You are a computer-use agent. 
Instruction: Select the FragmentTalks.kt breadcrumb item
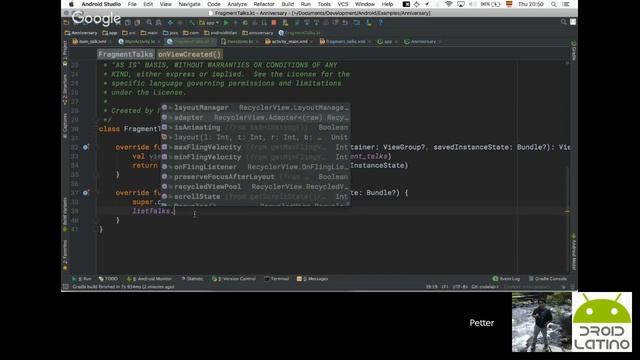pos(300,33)
